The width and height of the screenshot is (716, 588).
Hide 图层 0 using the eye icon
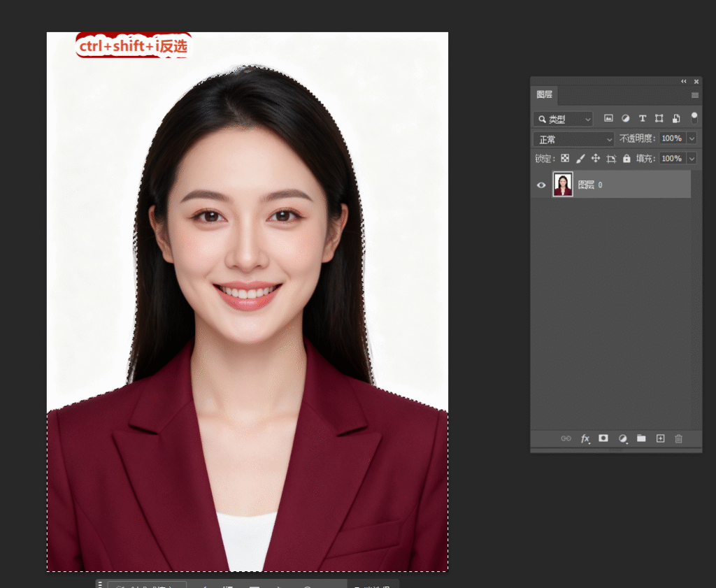coord(541,185)
